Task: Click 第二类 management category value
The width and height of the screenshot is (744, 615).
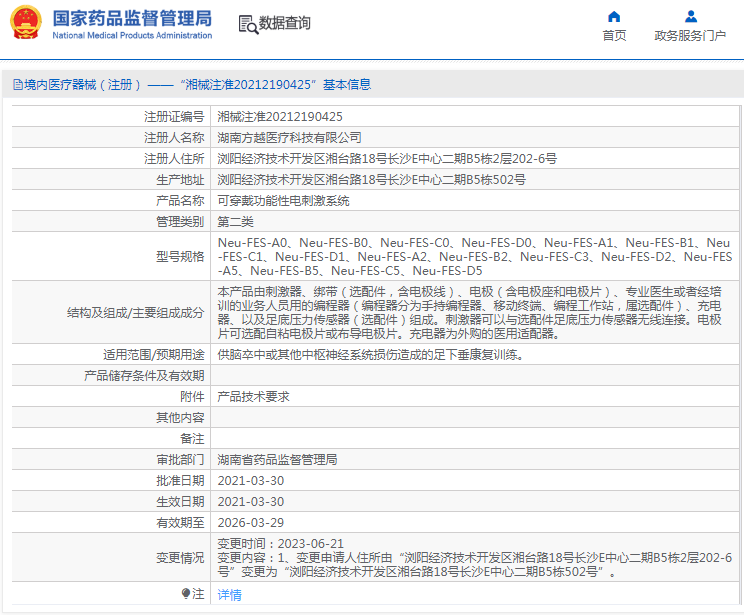Action: tap(235, 222)
